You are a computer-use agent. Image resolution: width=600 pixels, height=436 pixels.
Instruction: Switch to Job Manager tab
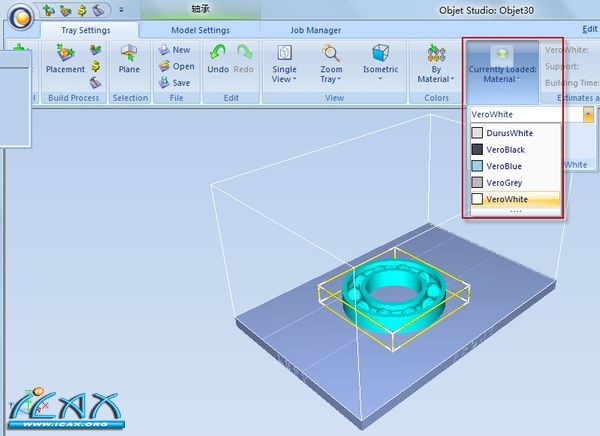click(x=315, y=30)
